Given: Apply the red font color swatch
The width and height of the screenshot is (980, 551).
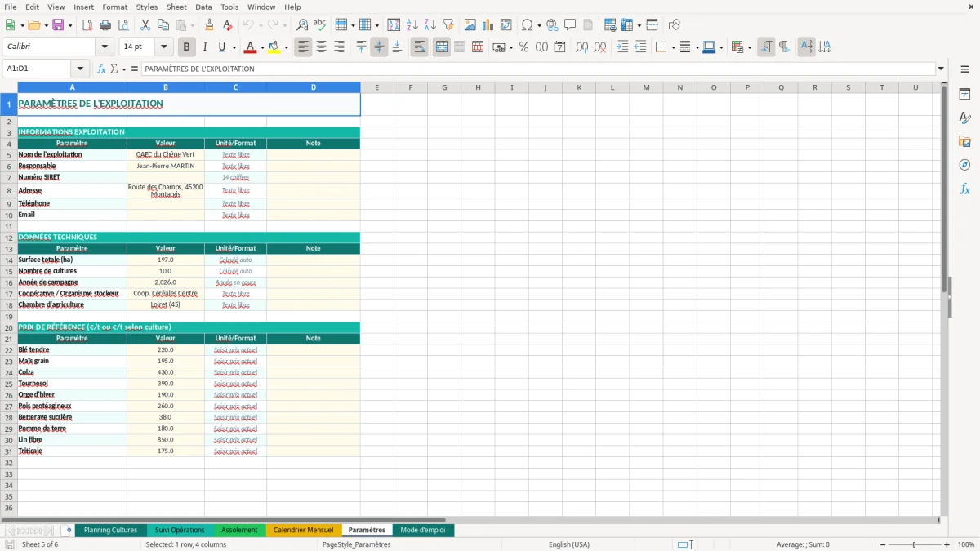Looking at the screenshot, I should [x=251, y=47].
